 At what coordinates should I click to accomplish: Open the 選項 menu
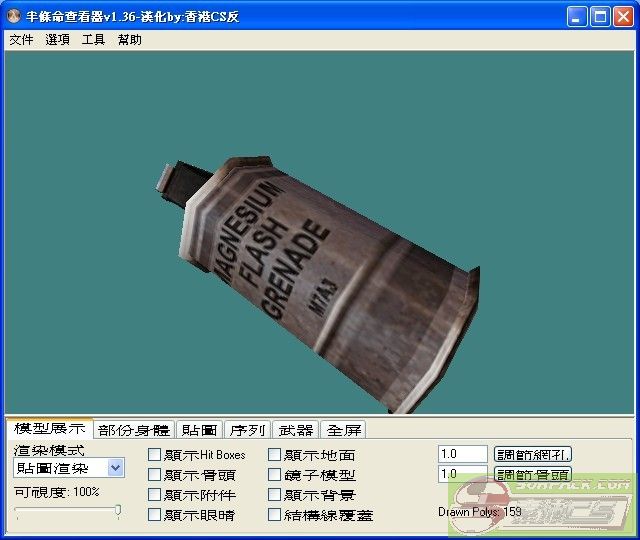(x=57, y=40)
